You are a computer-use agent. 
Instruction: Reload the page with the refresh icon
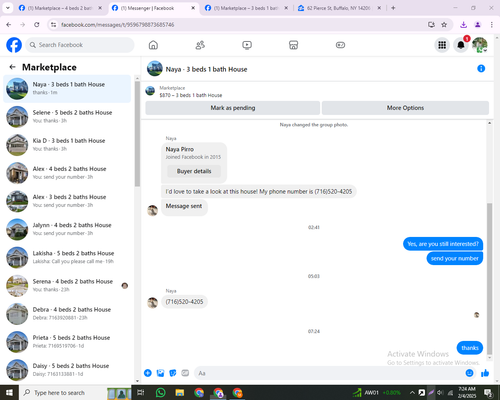[37, 25]
